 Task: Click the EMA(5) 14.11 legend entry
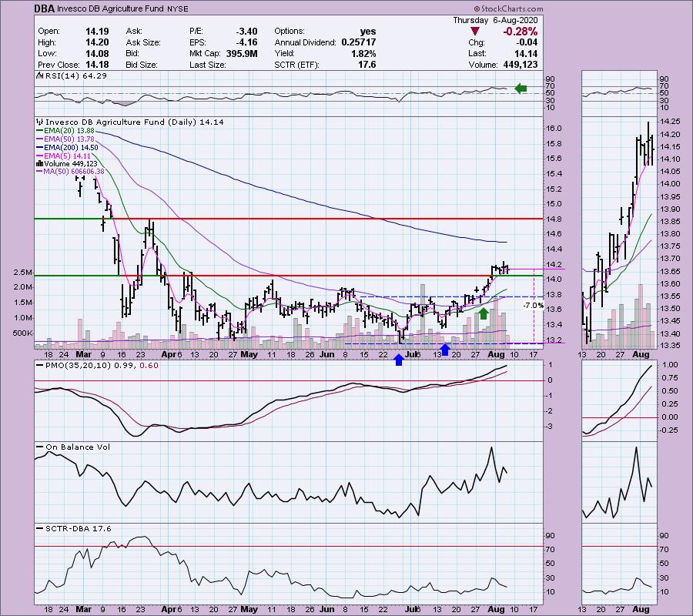67,156
